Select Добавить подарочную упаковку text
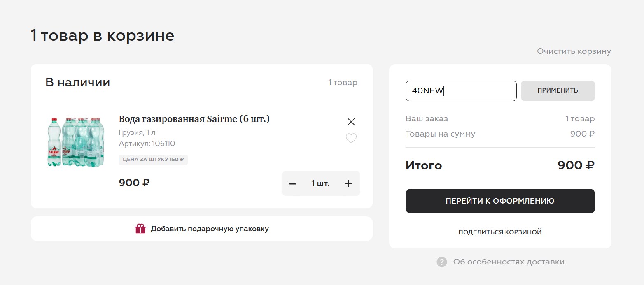 pos(210,229)
